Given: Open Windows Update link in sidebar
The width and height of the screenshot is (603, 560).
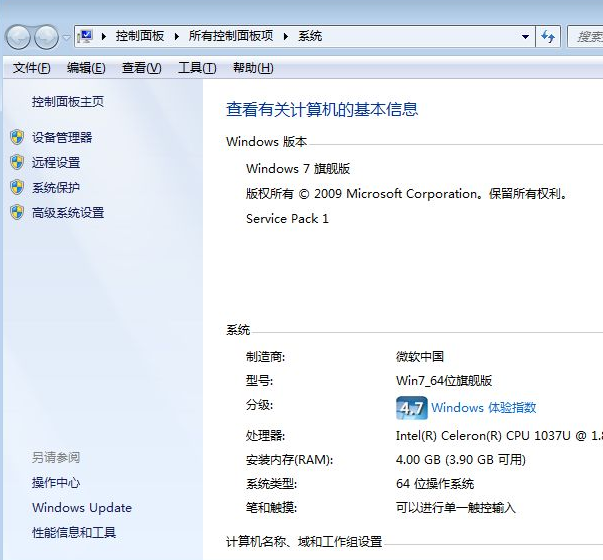Looking at the screenshot, I should (x=82, y=508).
